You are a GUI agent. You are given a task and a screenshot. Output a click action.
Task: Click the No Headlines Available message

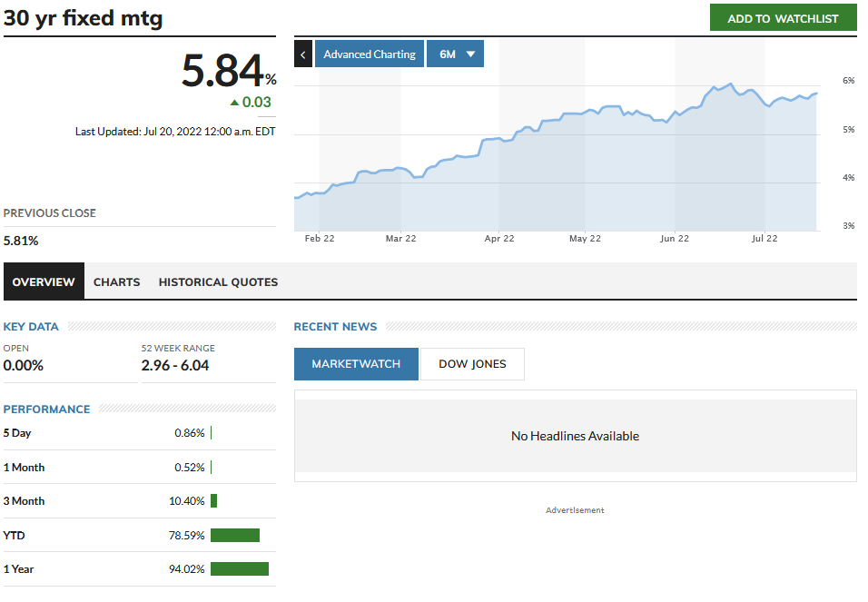pos(575,436)
